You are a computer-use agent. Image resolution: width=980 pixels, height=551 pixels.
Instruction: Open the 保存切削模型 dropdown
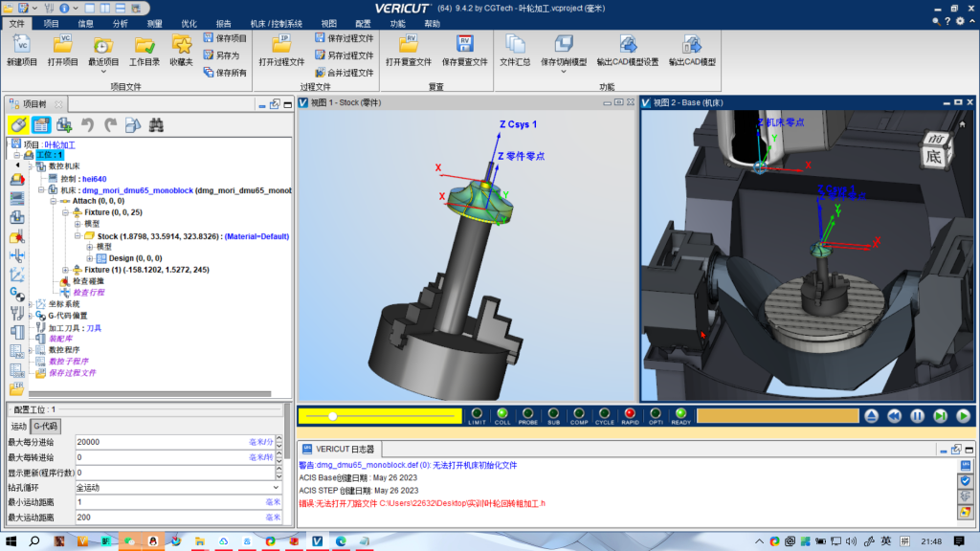click(x=563, y=72)
